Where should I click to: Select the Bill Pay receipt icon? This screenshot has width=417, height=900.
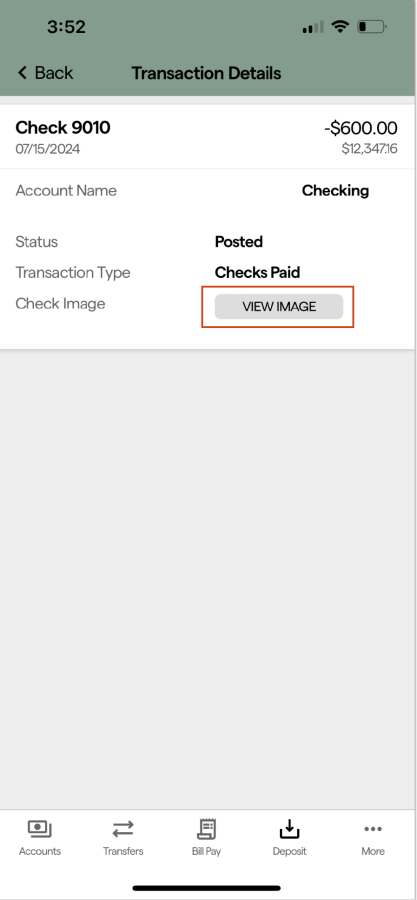(206, 829)
